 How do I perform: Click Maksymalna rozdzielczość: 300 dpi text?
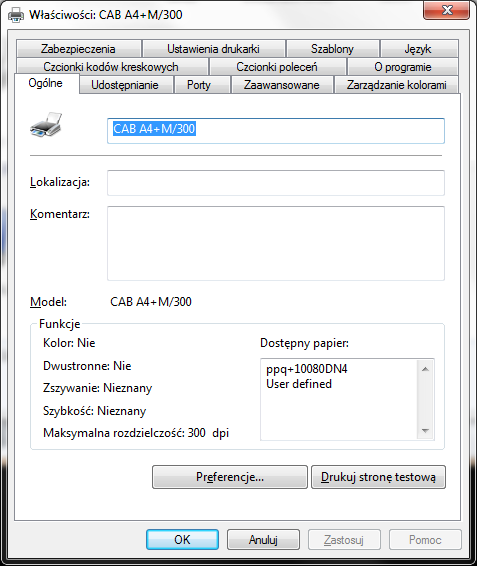136,433
